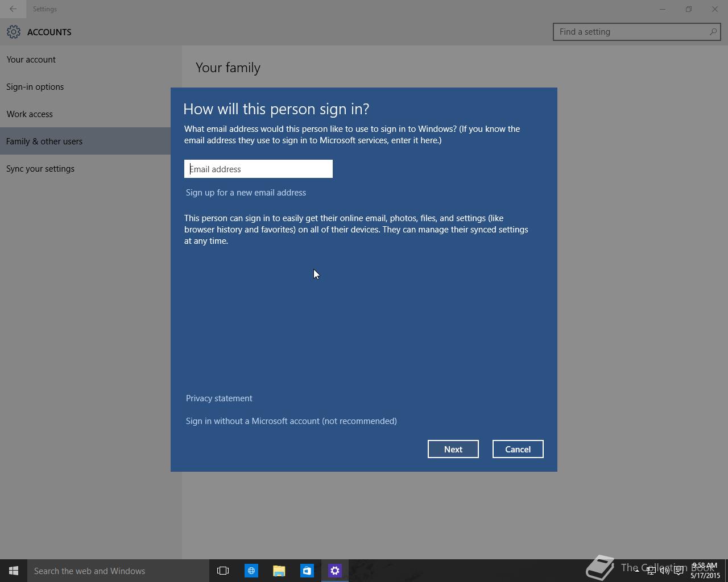Restore down the Settings window

688,9
